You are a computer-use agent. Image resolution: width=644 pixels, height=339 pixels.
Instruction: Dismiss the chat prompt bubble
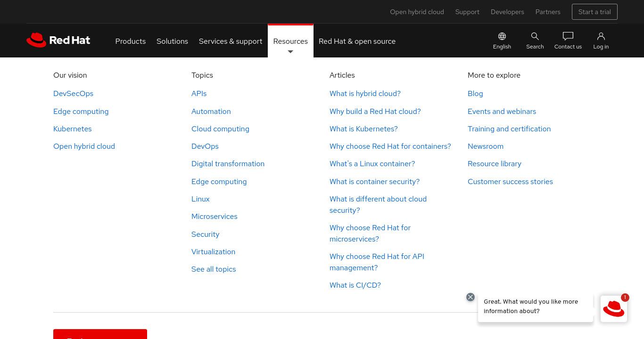[471, 297]
